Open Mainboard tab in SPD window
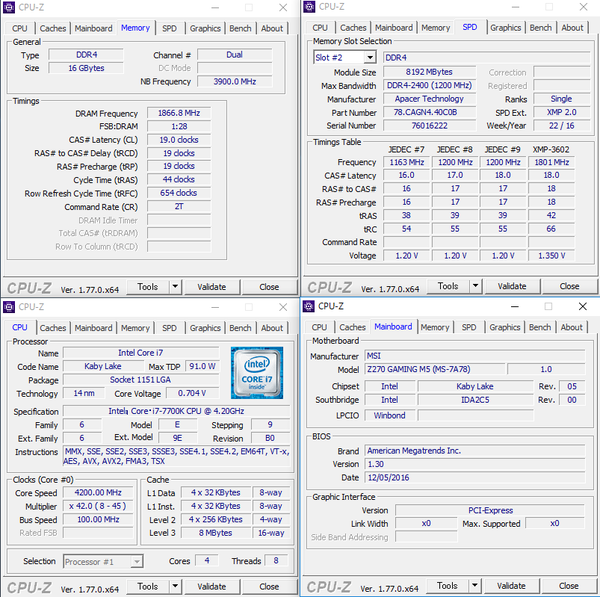The image size is (600, 597). point(394,28)
